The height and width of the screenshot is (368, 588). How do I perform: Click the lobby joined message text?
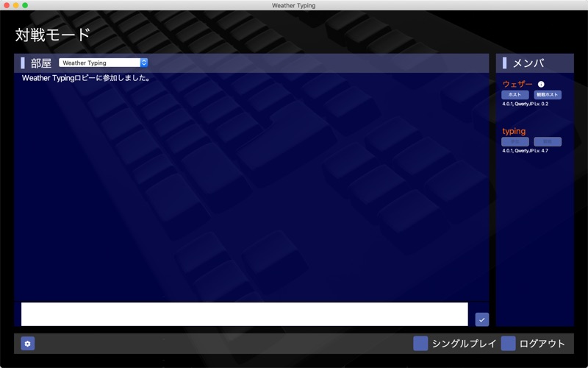[x=86, y=78]
